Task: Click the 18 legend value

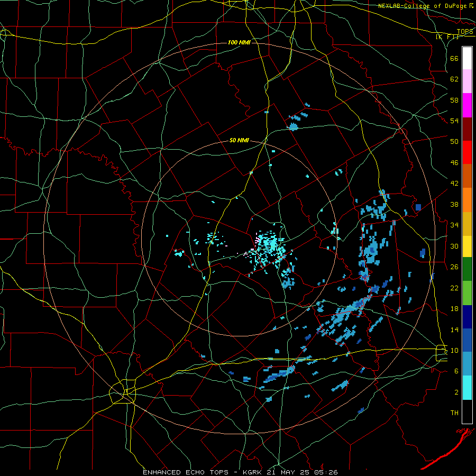Action: (x=454, y=309)
